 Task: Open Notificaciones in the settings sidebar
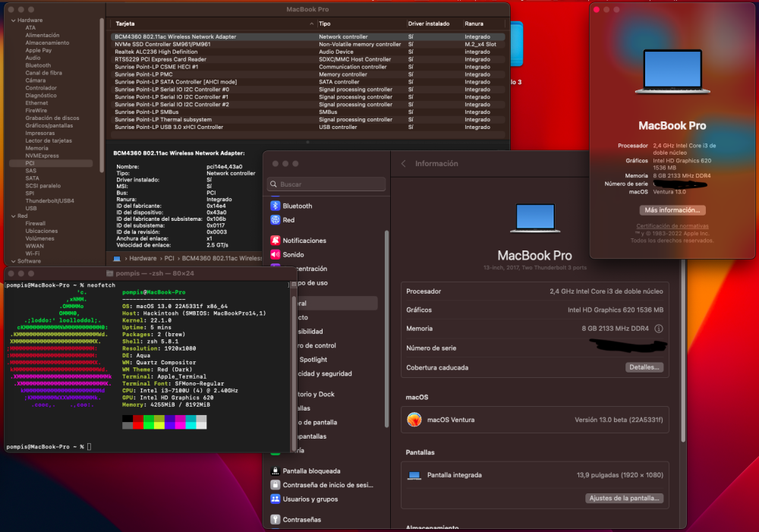[x=298, y=240]
